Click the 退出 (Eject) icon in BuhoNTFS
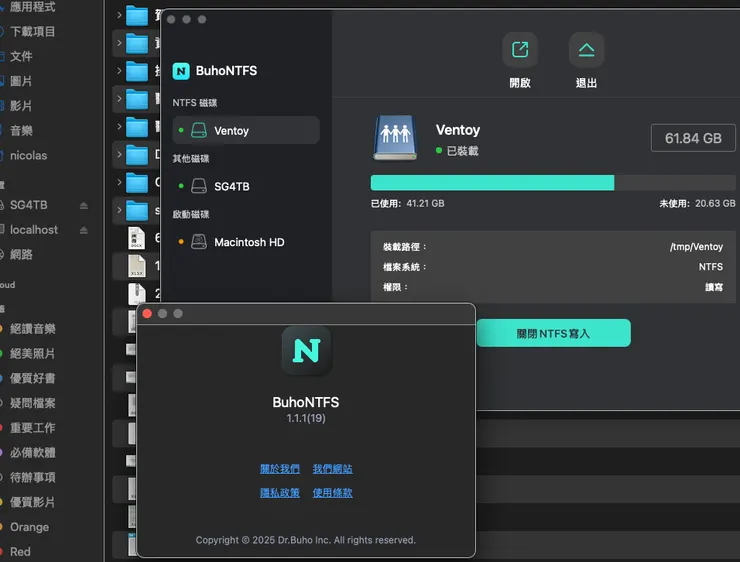 (x=586, y=50)
